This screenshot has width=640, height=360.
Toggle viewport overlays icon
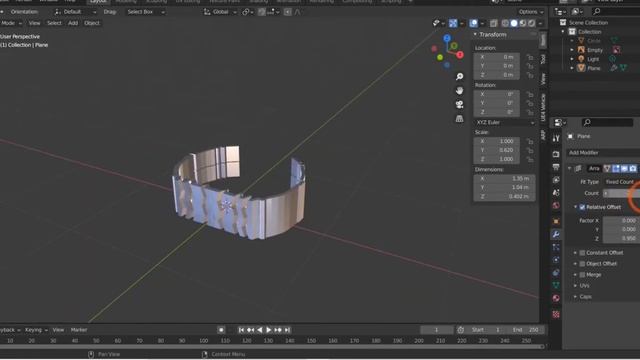click(473, 23)
